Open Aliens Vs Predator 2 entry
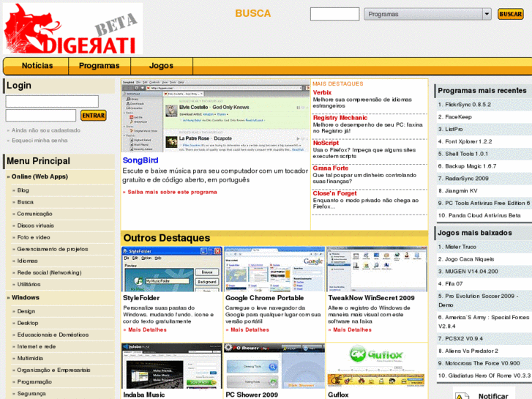Viewport: 532px width, 399px height. point(471,351)
